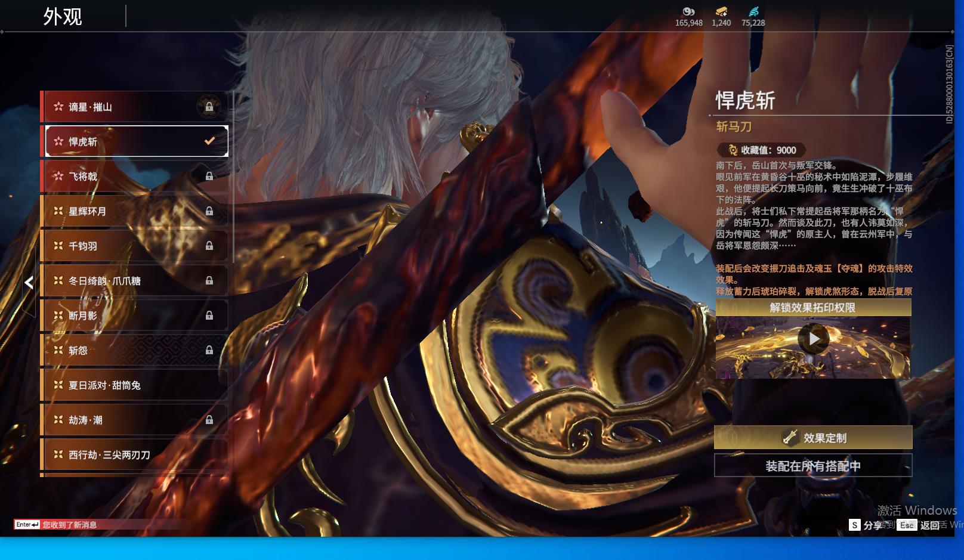Click the gold rarity icon beside 斩怨
The image size is (964, 560).
click(x=58, y=350)
